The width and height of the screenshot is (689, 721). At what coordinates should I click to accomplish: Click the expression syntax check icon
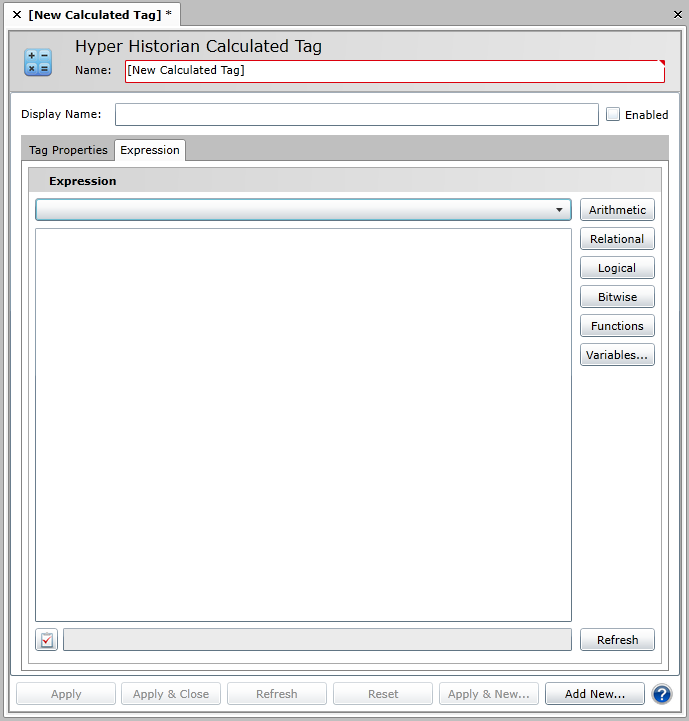(46, 640)
